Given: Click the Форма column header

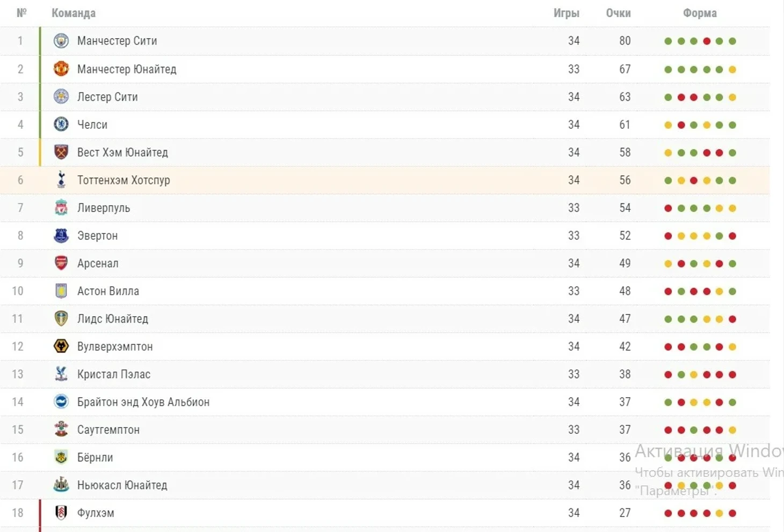Looking at the screenshot, I should tap(699, 13).
